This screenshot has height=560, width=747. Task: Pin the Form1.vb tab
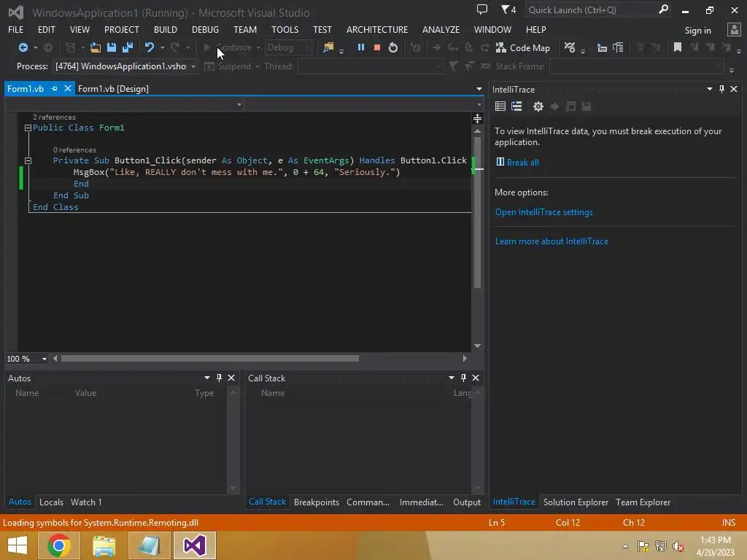(54, 88)
